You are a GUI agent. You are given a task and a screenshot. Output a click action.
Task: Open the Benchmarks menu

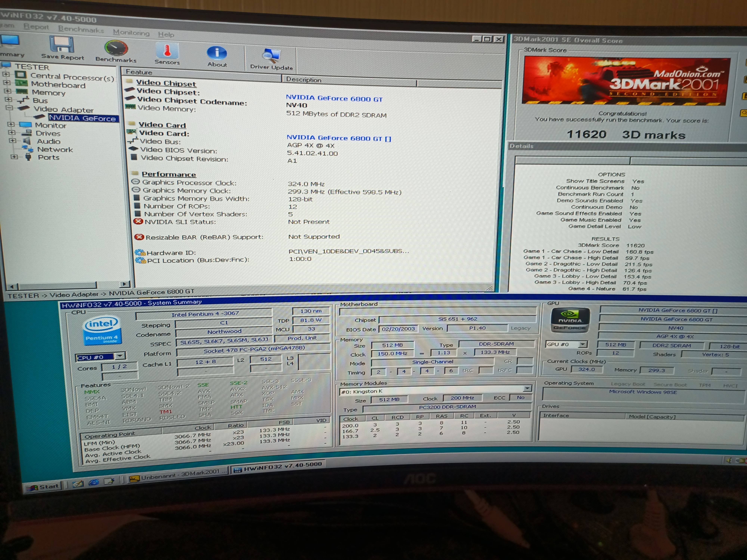click(81, 29)
